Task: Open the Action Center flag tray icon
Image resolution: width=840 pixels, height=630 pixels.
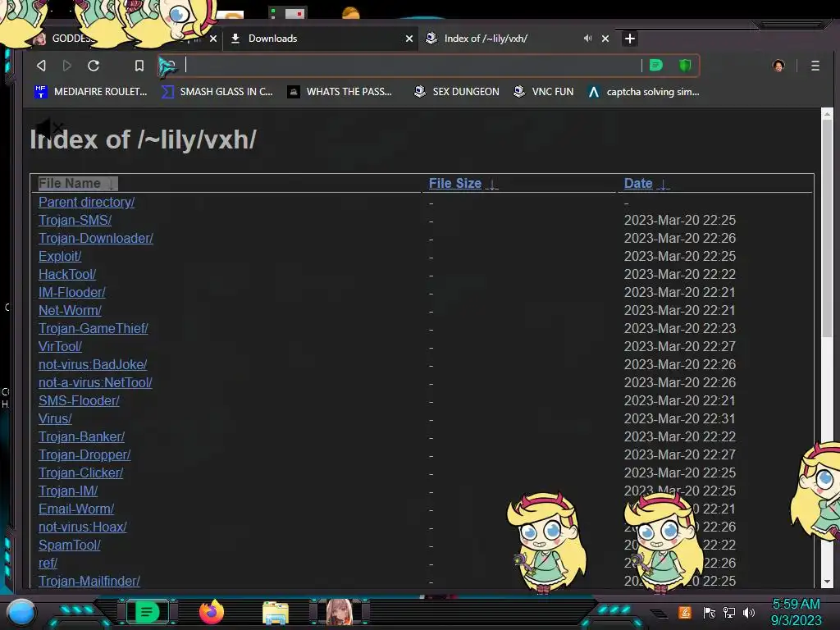Action: click(x=709, y=613)
